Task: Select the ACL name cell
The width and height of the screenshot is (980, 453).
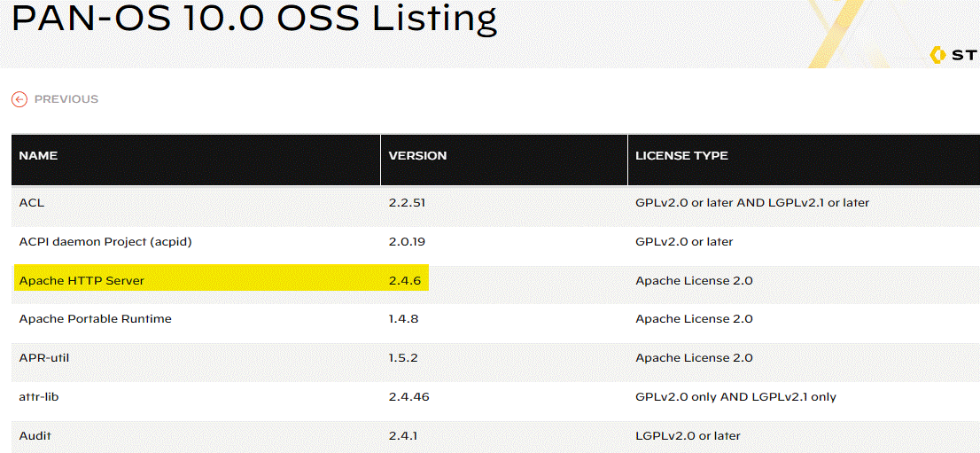Action: click(x=32, y=203)
